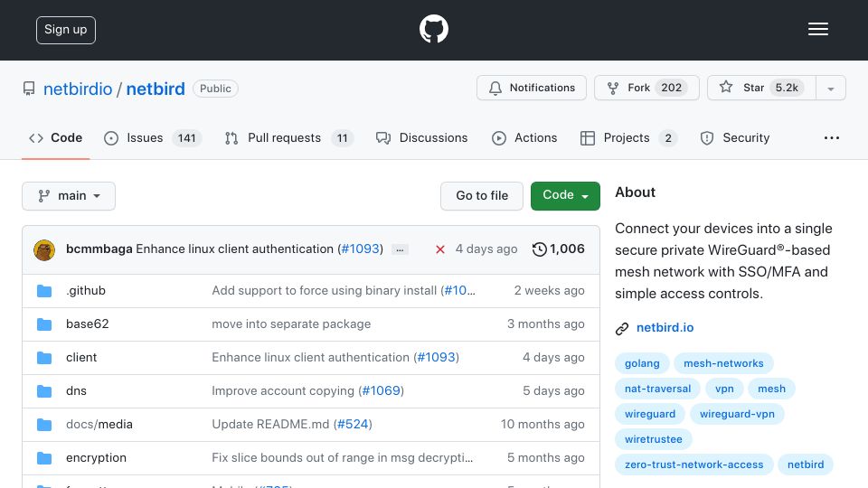Switch to the Issues tab
Screen dimensions: 868x488
tap(153, 137)
